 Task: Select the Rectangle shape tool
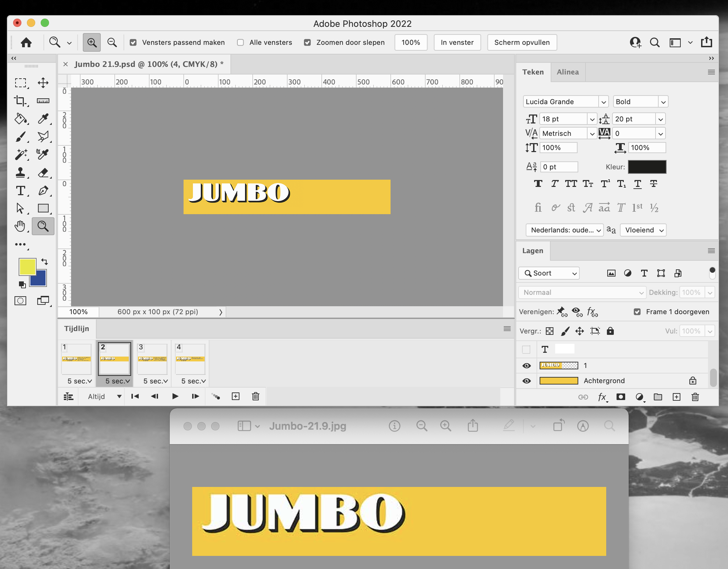pyautogui.click(x=43, y=208)
